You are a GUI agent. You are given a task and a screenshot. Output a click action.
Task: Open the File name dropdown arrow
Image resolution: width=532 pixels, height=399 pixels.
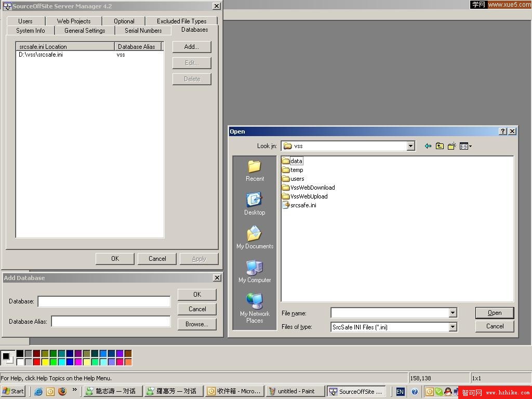pyautogui.click(x=453, y=313)
